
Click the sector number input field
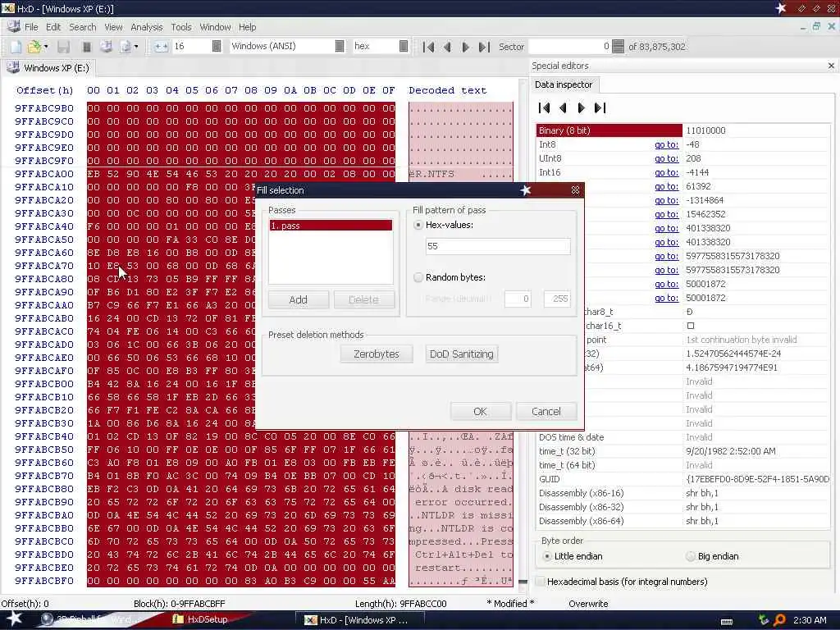click(x=570, y=47)
